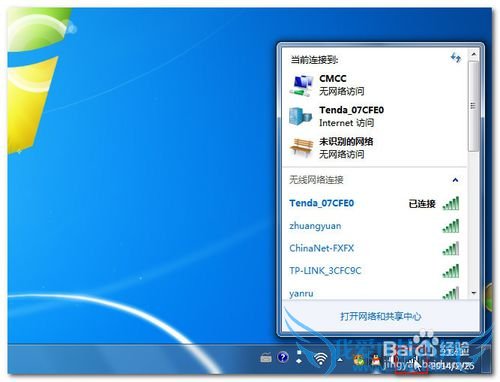Click signal bars for ChinaNet-FXFX
This screenshot has height=382, width=500.
[451, 249]
